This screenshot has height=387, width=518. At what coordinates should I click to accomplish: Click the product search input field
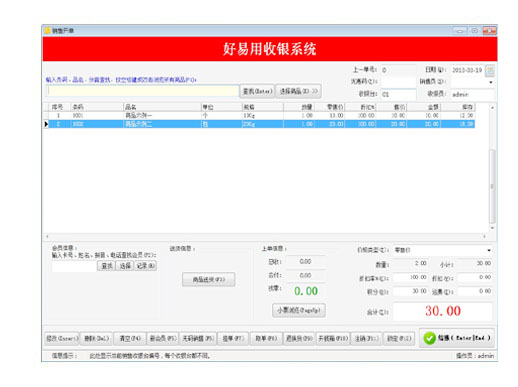click(143, 91)
